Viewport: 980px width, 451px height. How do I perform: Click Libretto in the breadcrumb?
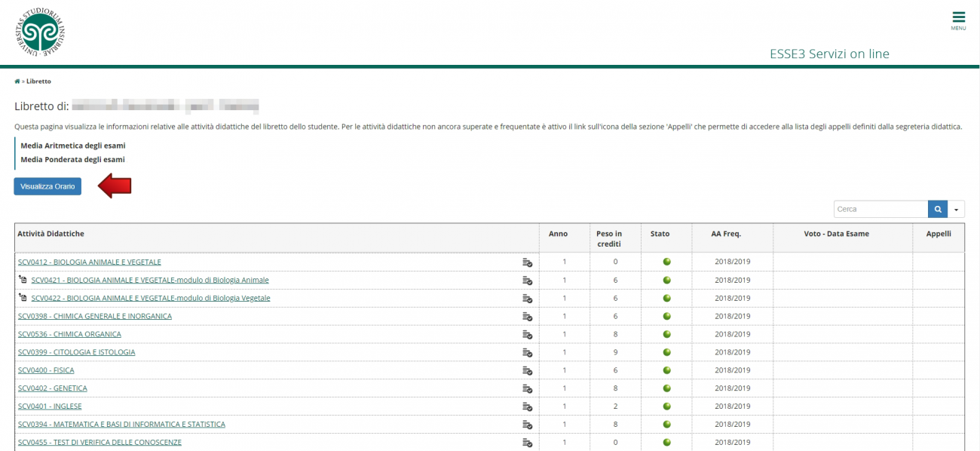point(38,81)
